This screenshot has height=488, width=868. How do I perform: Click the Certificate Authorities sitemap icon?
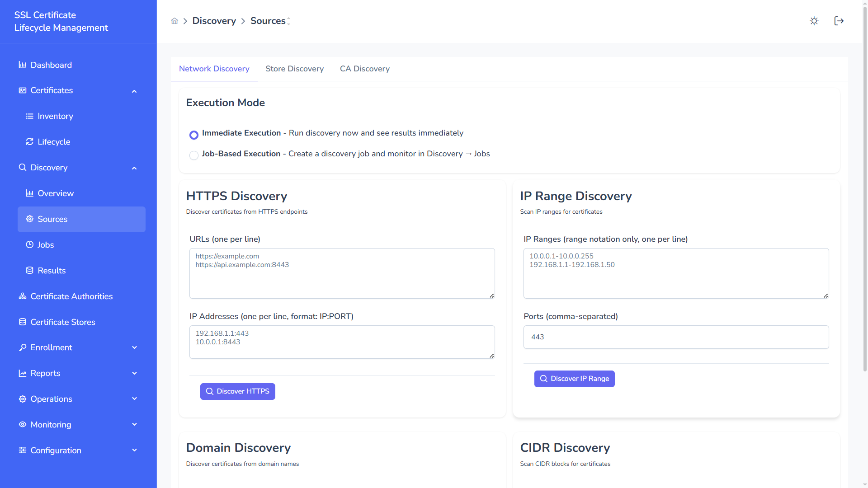[x=22, y=296]
